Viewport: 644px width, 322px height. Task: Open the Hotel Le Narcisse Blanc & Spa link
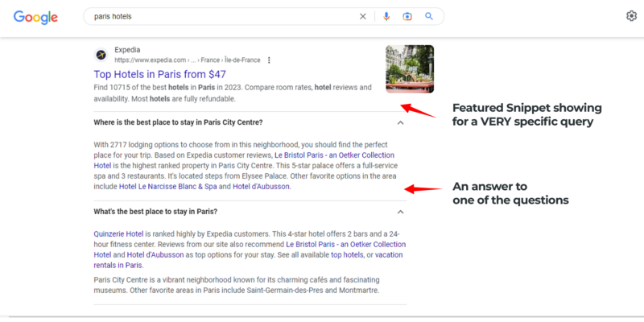pyautogui.click(x=167, y=187)
